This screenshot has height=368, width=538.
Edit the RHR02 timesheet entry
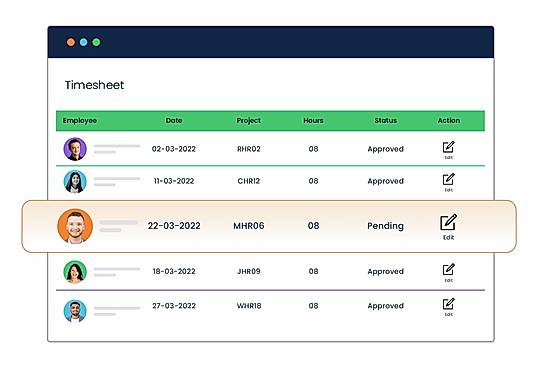coord(448,150)
